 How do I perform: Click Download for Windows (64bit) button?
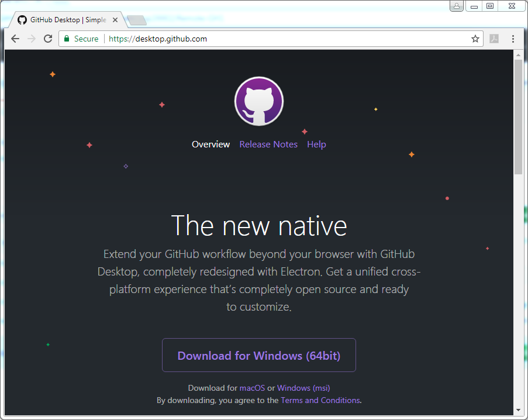[259, 355]
